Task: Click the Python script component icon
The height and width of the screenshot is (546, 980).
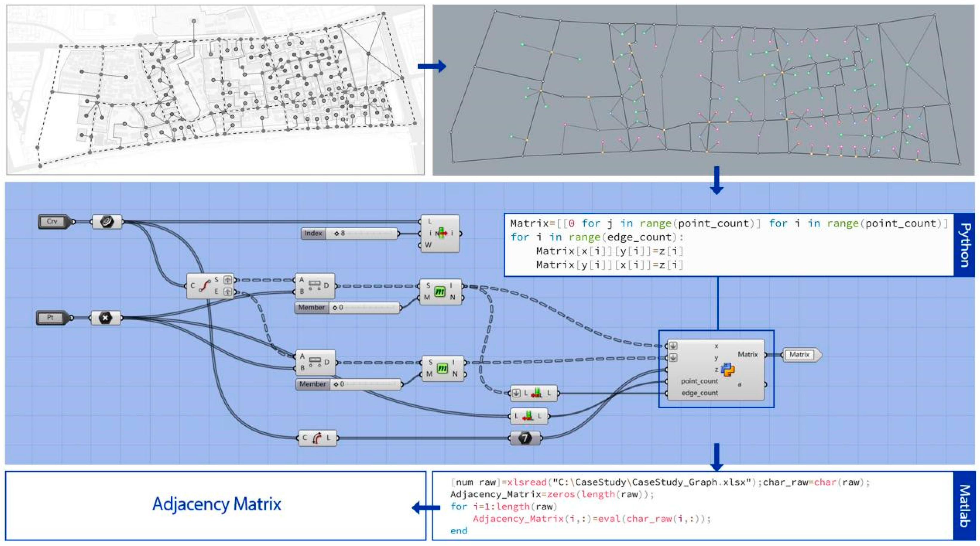Action: coord(727,369)
